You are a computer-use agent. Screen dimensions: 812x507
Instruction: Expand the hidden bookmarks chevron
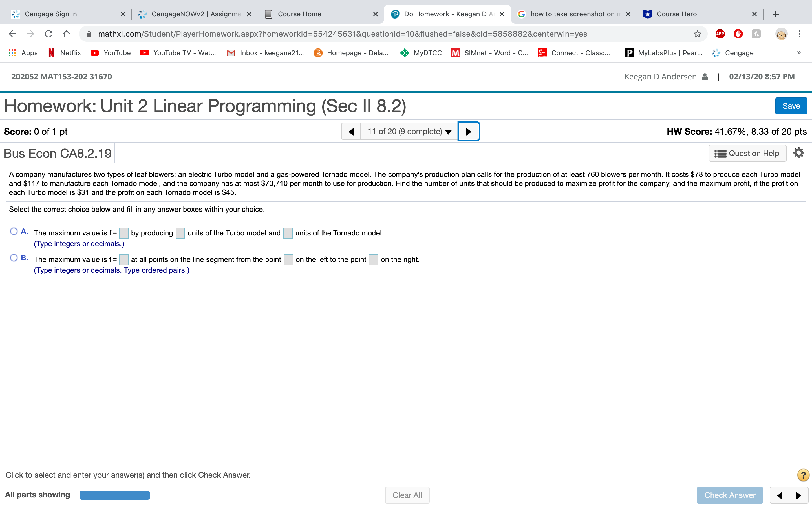point(799,53)
